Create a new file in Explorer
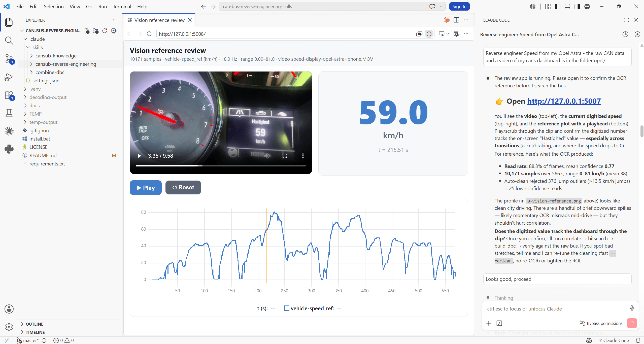The height and width of the screenshot is (344, 644). (87, 31)
